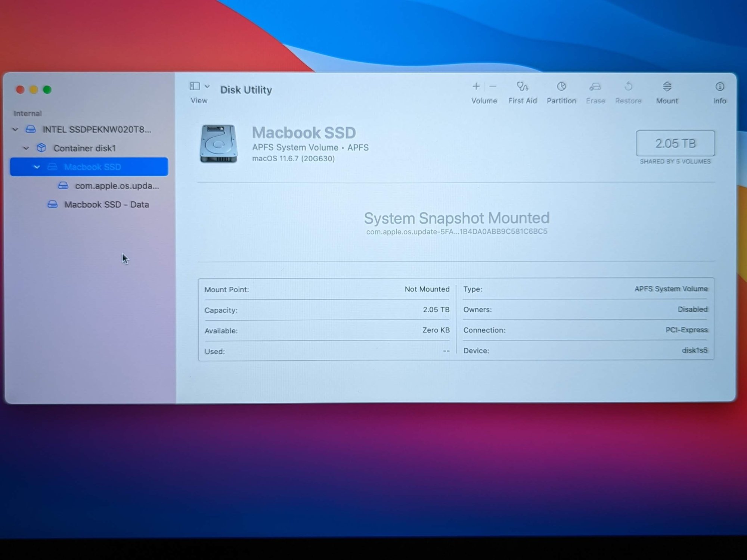Select the com.apple.os.update snapshot item
The height and width of the screenshot is (560, 747).
117,186
